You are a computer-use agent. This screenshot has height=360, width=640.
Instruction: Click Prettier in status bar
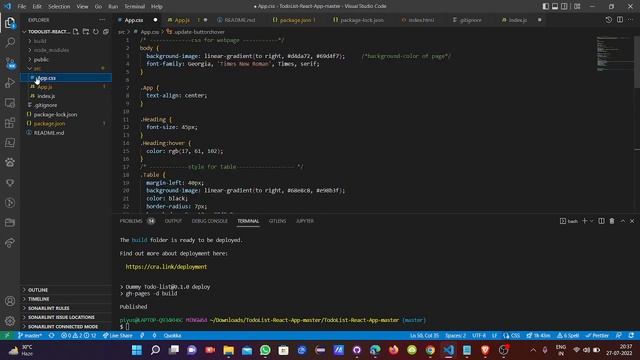pyautogui.click(x=597, y=336)
